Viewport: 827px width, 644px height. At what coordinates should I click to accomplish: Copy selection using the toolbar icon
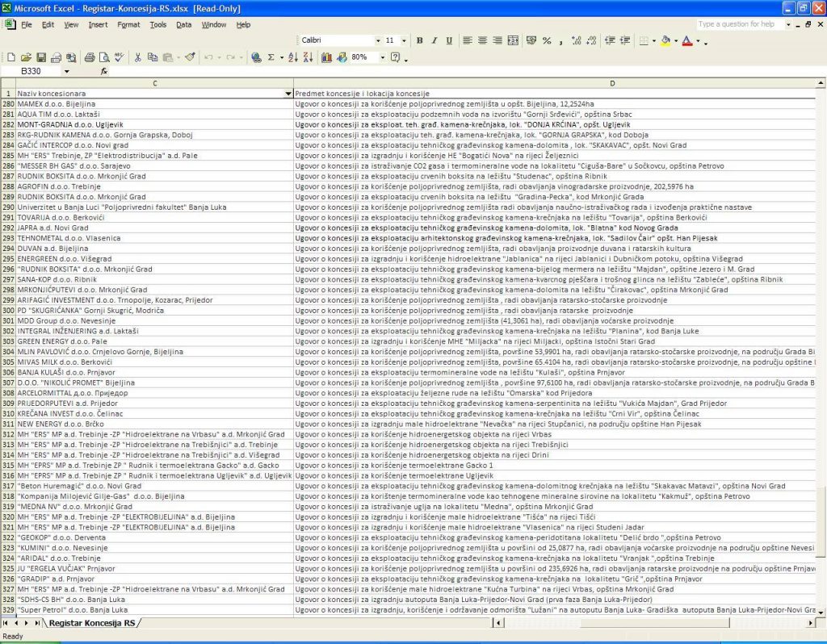[153, 57]
